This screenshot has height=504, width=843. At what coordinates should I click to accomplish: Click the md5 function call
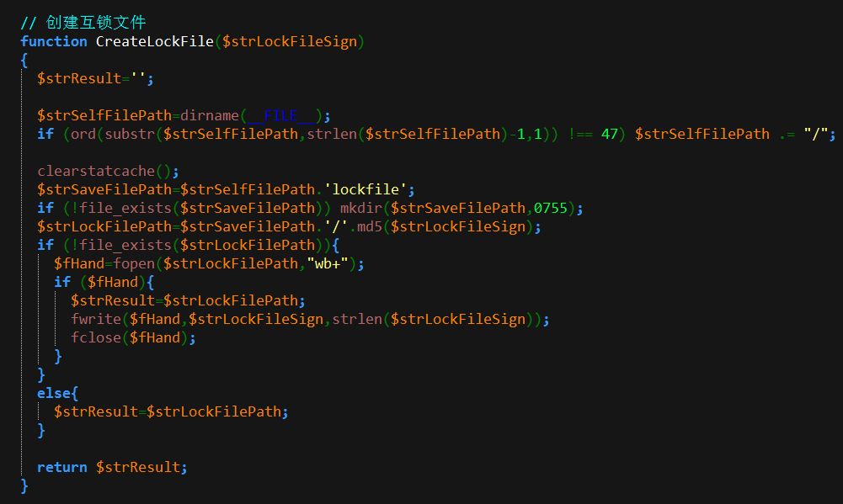[x=370, y=226]
